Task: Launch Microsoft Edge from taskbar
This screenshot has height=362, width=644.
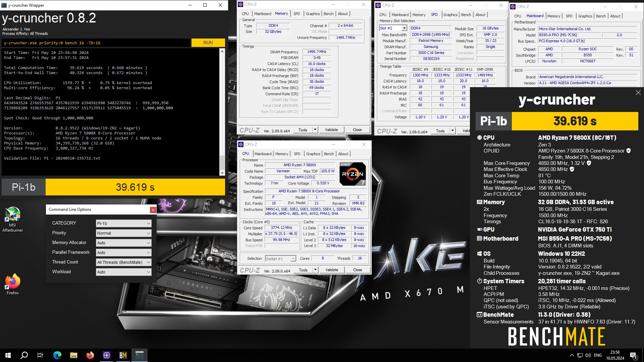Action: (x=57, y=355)
